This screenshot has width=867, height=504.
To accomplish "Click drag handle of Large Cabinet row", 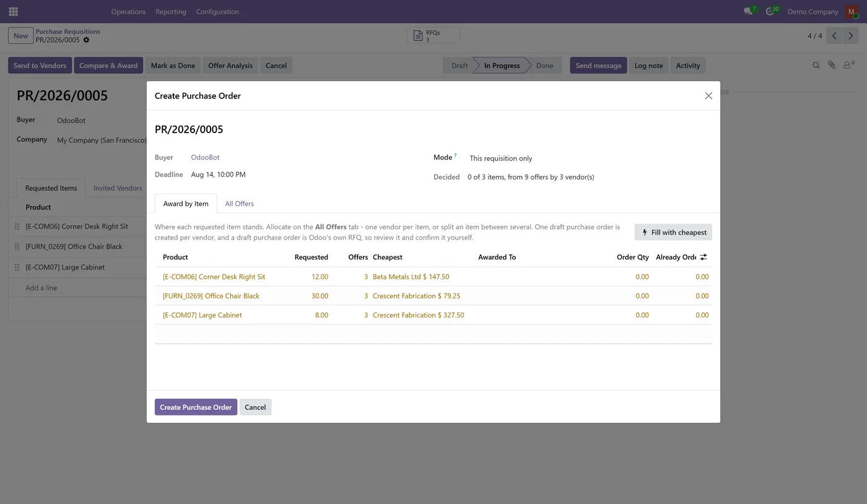I will [17, 267].
